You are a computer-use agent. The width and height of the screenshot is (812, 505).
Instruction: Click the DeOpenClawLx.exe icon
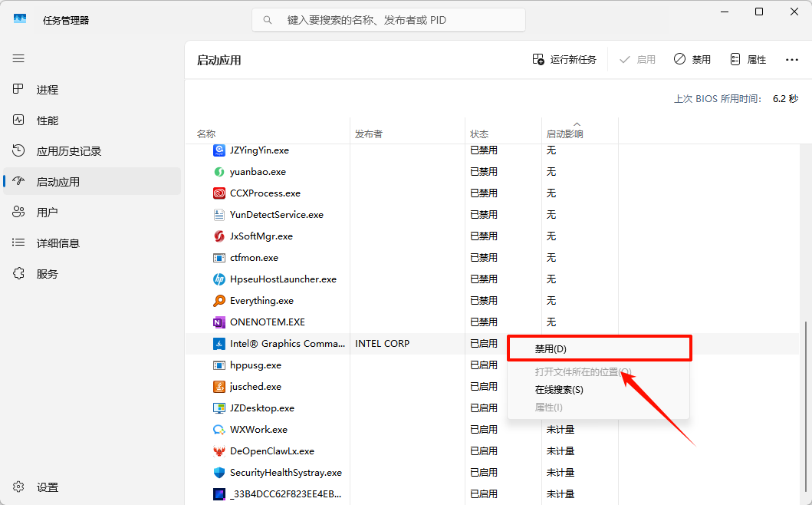[219, 451]
